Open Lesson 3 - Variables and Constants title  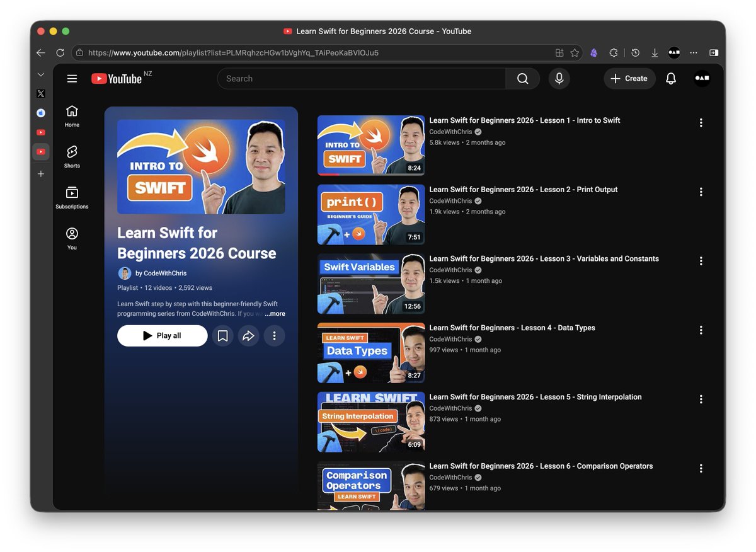pos(544,259)
